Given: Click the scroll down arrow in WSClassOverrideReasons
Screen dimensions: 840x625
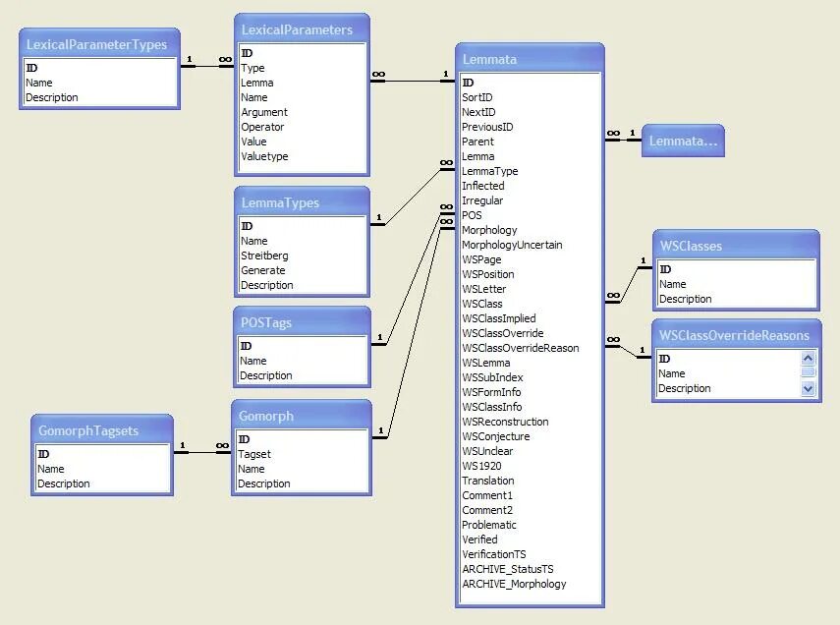Looking at the screenshot, I should click(x=808, y=388).
